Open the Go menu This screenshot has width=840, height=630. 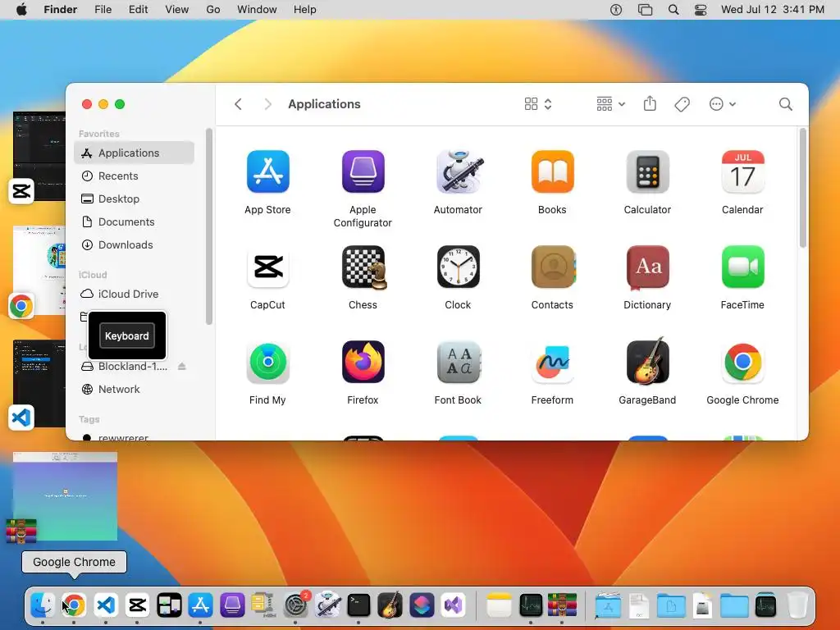213,10
